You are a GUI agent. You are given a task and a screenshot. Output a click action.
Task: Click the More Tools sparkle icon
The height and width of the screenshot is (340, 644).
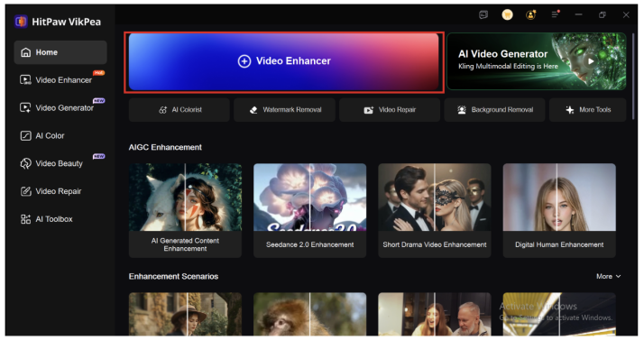570,110
